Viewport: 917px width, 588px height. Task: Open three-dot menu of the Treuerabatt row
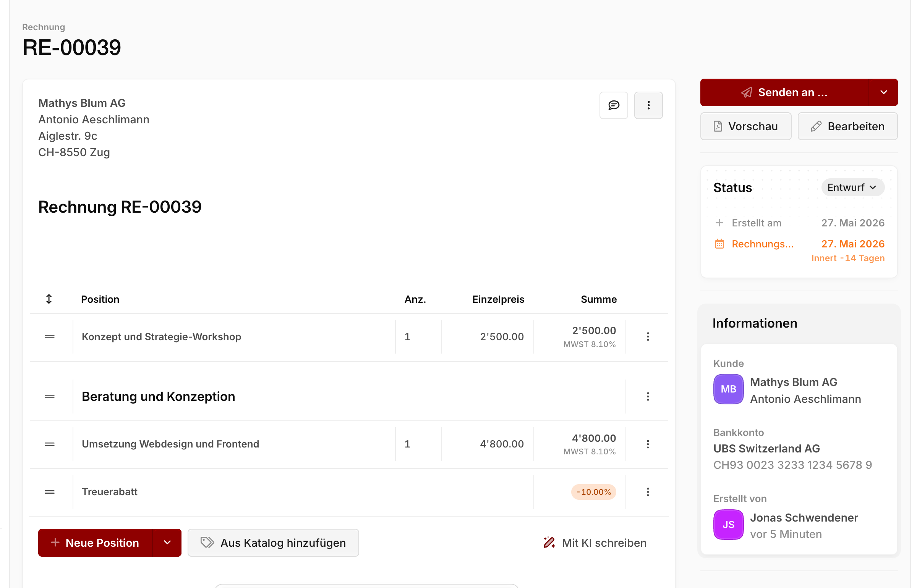pos(648,492)
